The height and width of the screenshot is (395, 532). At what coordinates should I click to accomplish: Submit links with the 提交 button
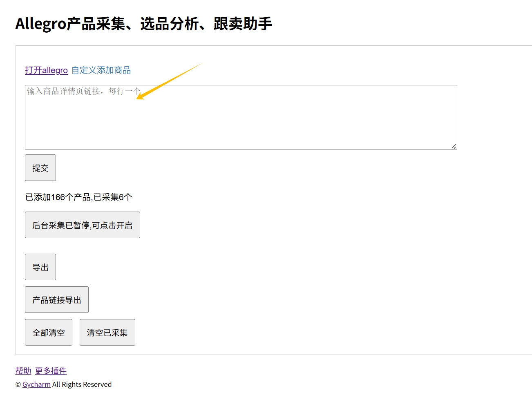(x=40, y=168)
